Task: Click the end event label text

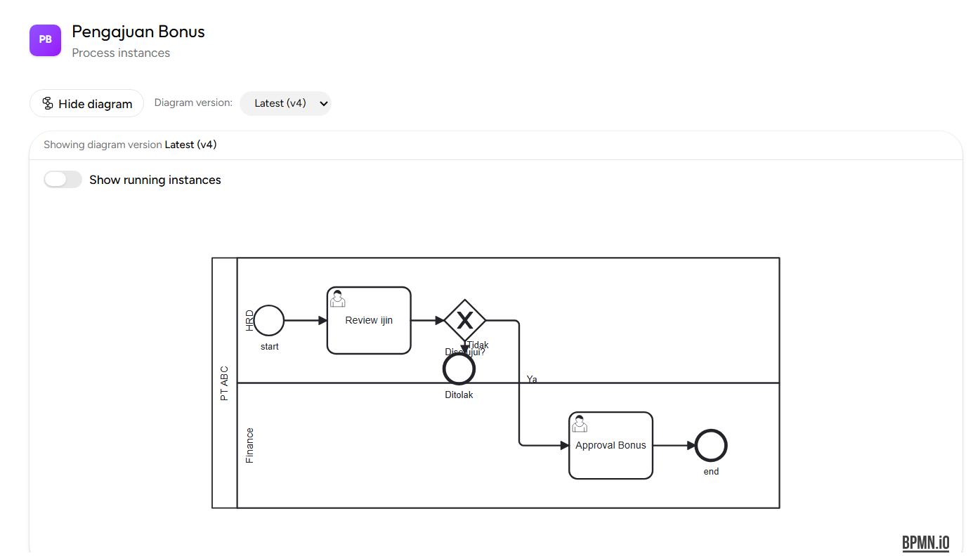Action: click(711, 471)
